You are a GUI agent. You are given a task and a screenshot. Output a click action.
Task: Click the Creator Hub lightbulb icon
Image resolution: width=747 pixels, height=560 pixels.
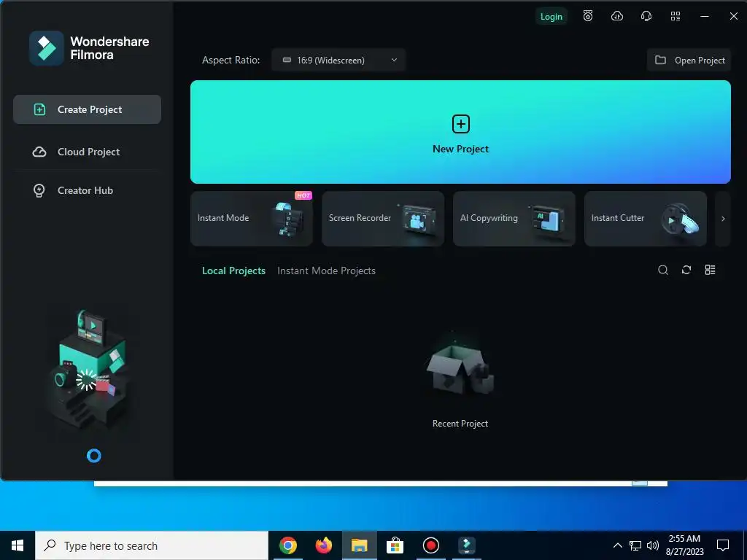(x=39, y=190)
